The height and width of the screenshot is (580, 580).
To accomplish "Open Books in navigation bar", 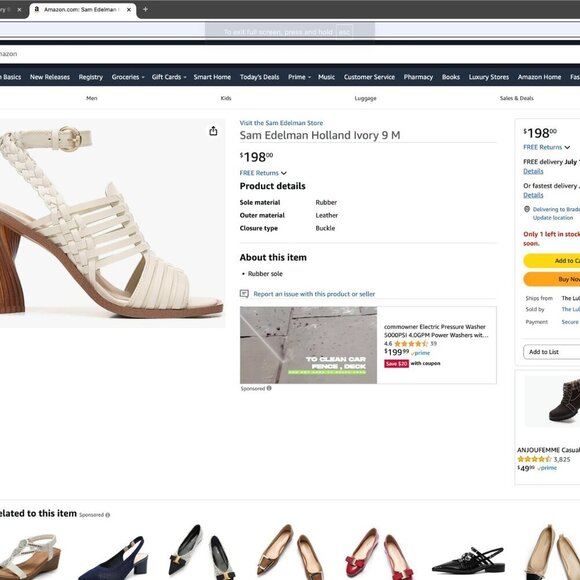I will (451, 77).
